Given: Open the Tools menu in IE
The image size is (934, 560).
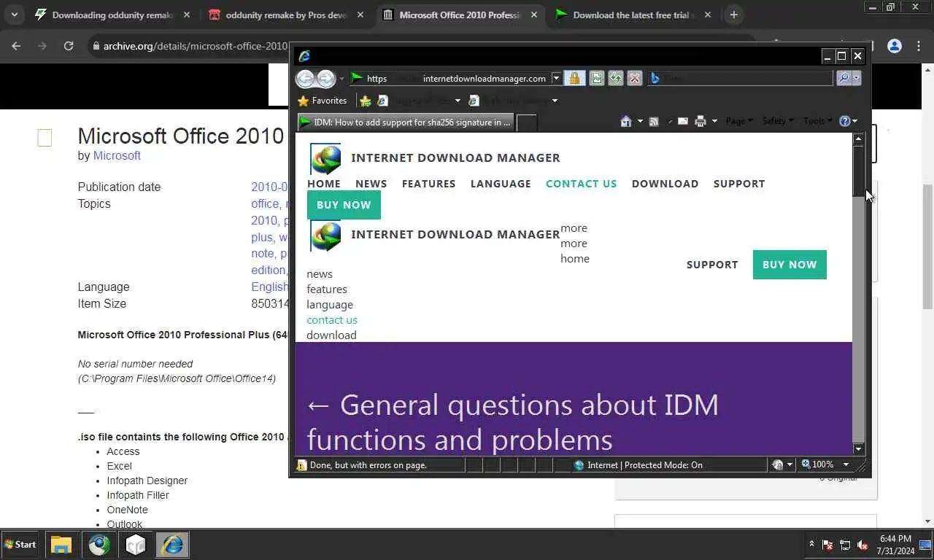Looking at the screenshot, I should (x=817, y=121).
